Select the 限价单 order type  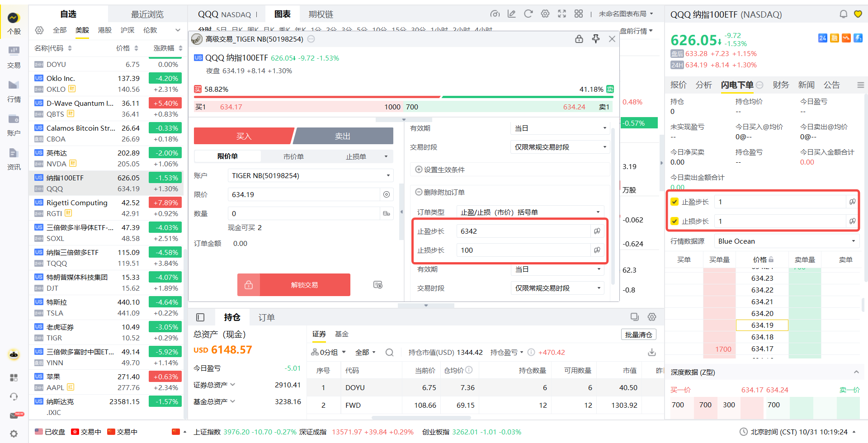pos(227,156)
